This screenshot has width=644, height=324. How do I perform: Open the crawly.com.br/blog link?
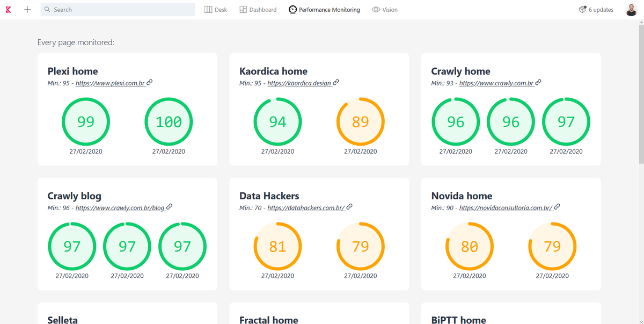click(123, 208)
